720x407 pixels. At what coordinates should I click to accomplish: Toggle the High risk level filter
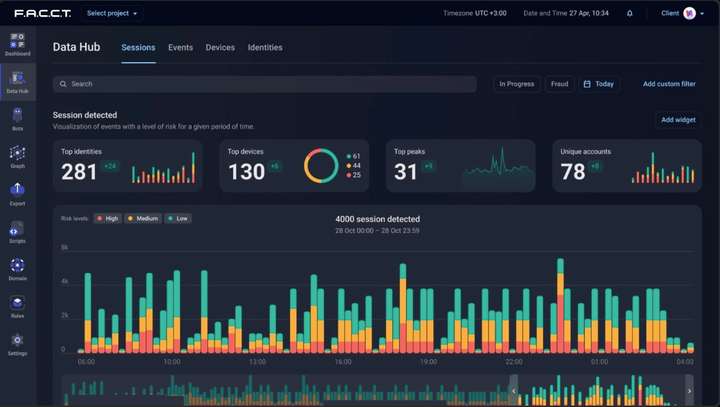[x=107, y=218]
